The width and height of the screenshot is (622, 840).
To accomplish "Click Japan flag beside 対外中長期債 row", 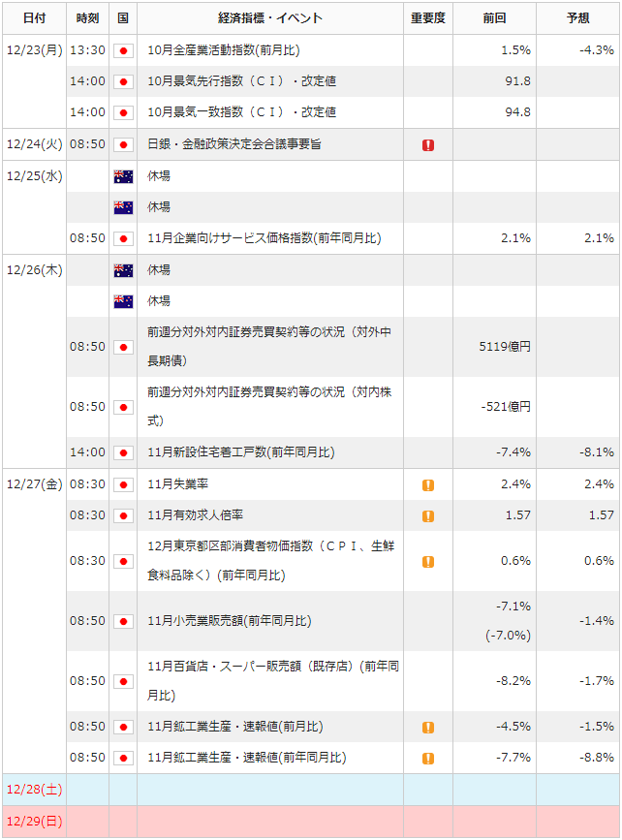I will [123, 348].
